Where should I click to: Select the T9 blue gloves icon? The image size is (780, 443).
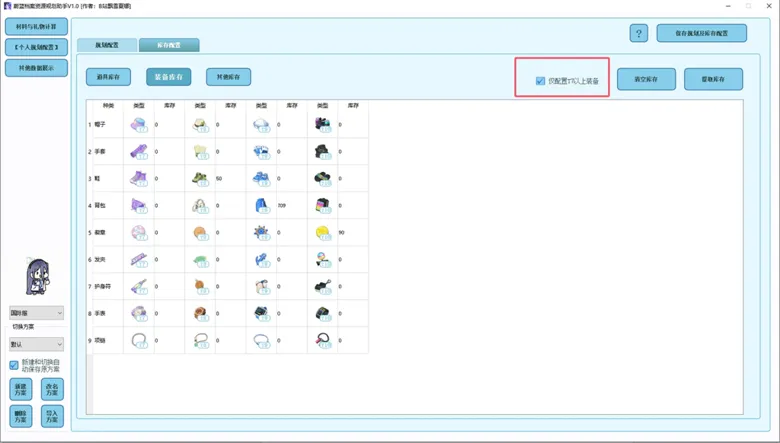[261, 151]
